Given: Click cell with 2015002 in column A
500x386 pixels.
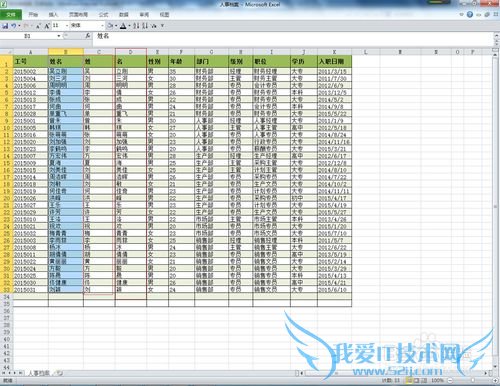Looking at the screenshot, I should (30, 71).
